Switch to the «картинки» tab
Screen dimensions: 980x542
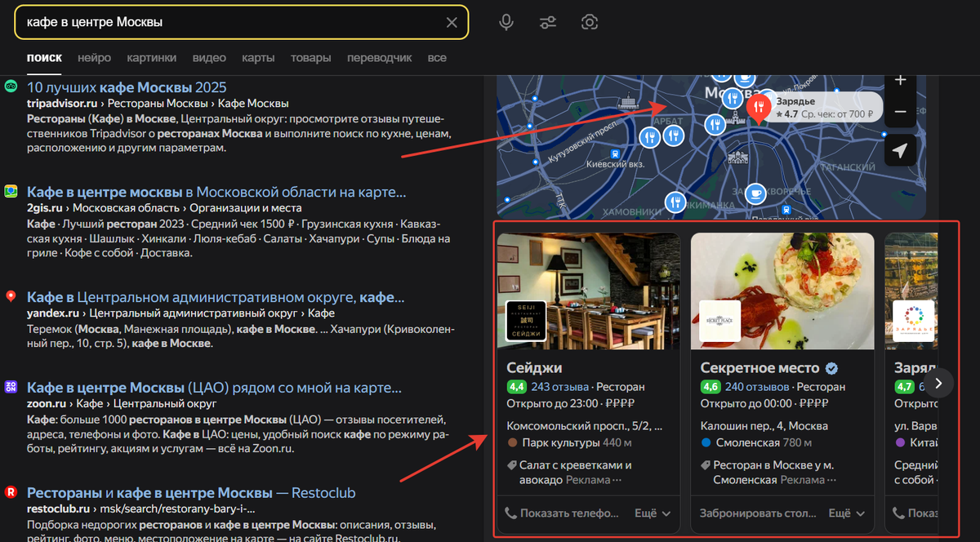click(x=152, y=58)
